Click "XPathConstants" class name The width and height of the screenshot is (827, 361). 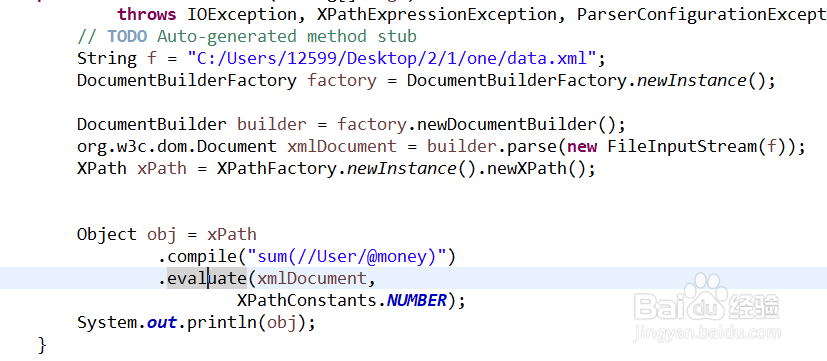click(306, 300)
